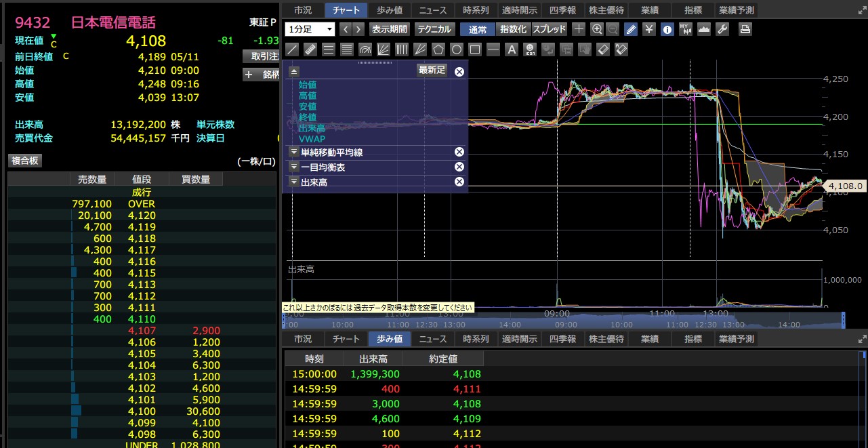Collapse the price legend with up arrow
This screenshot has height=448, width=868.
click(x=294, y=71)
